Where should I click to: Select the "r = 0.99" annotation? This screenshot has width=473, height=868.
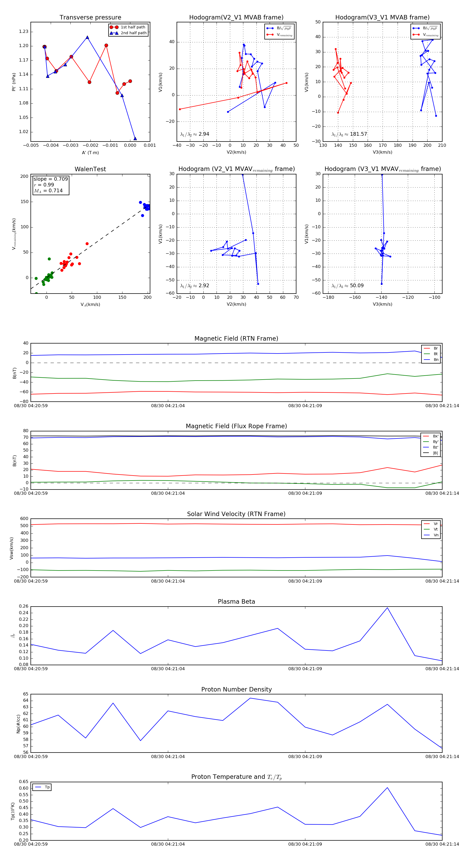(x=44, y=185)
